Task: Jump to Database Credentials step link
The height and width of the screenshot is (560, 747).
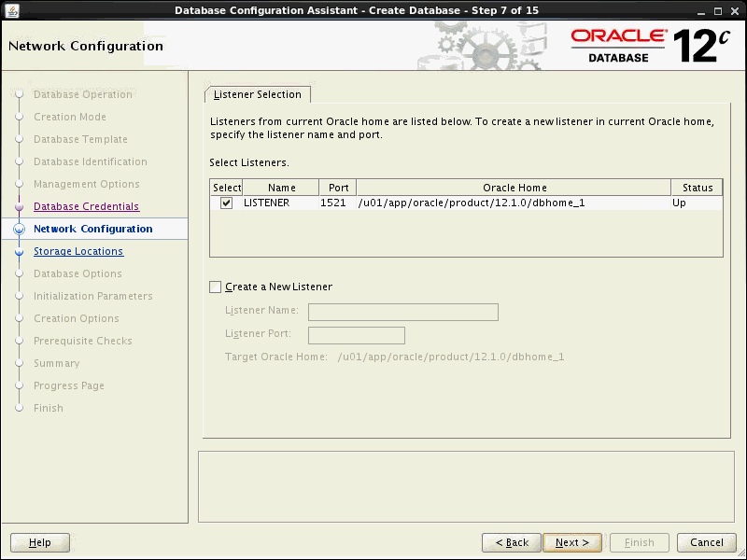Action: [x=86, y=206]
